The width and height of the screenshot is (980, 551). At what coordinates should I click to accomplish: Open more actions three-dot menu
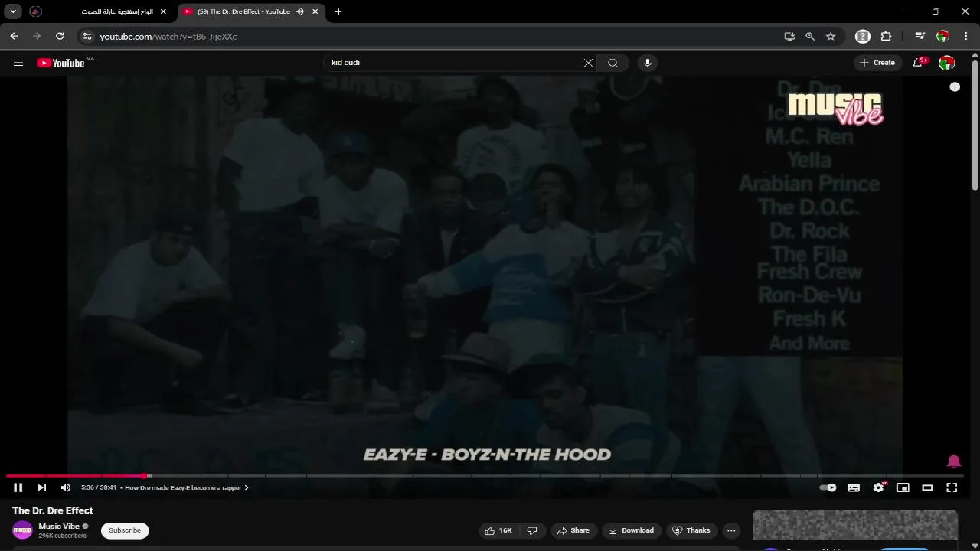731,530
